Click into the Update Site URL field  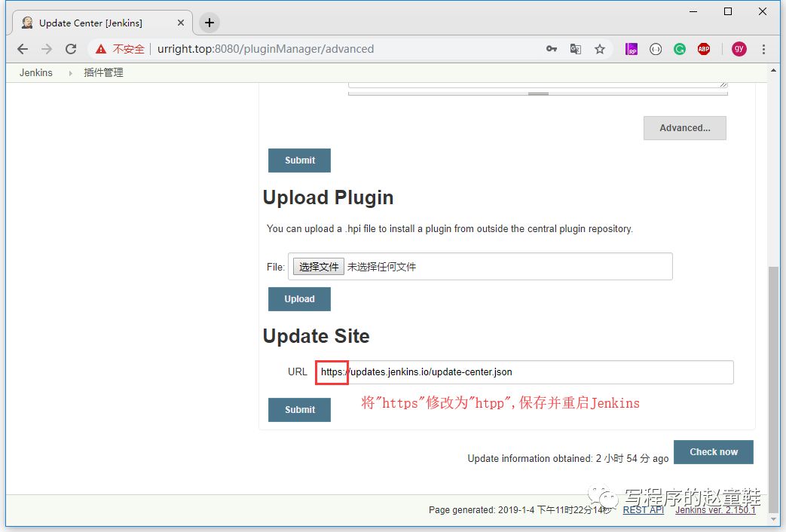point(525,372)
